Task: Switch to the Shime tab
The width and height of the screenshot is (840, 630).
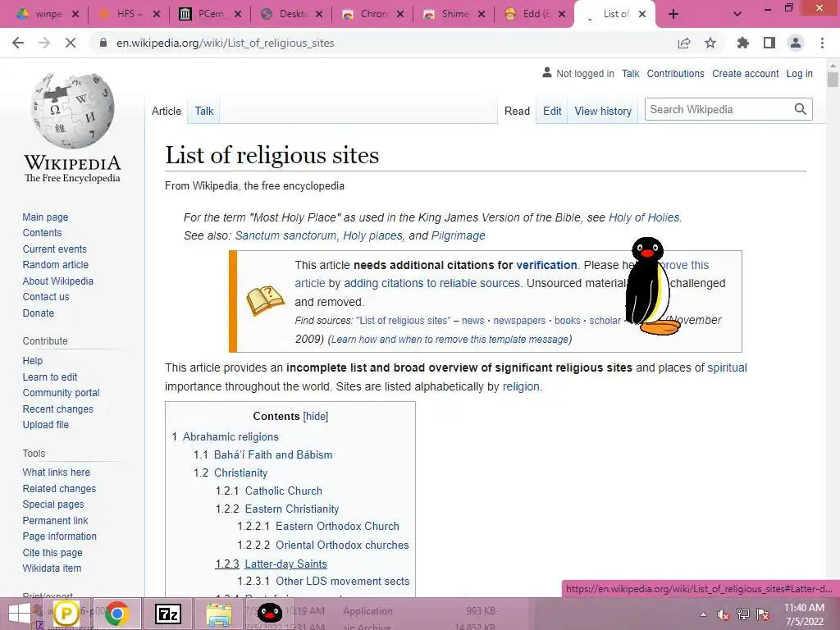Action: click(x=454, y=15)
